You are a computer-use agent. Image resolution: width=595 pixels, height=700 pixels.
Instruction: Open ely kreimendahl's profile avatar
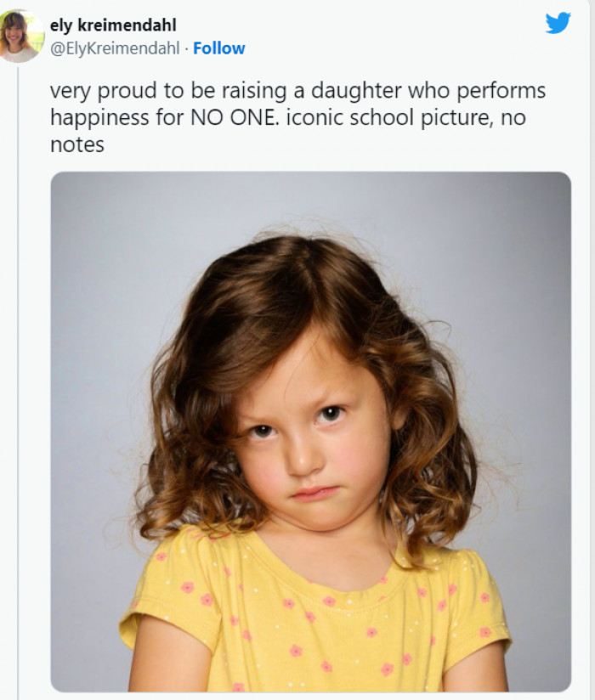pos(20,36)
